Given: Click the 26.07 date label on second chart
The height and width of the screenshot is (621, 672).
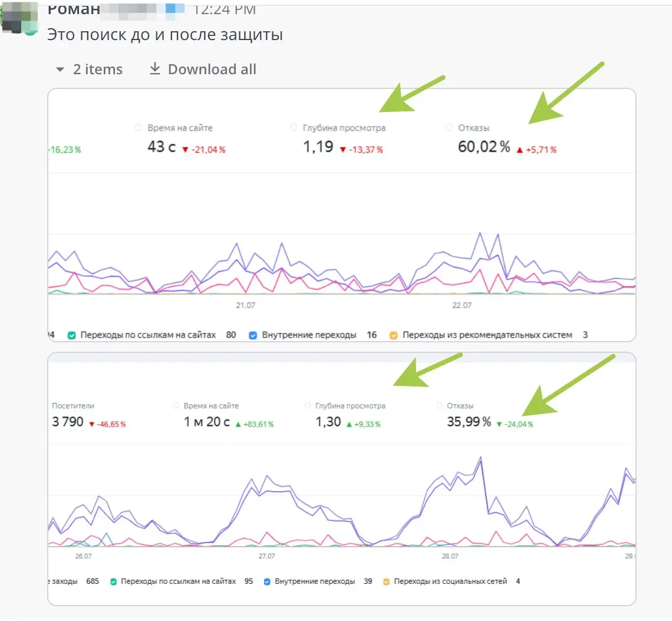Looking at the screenshot, I should pyautogui.click(x=83, y=556).
